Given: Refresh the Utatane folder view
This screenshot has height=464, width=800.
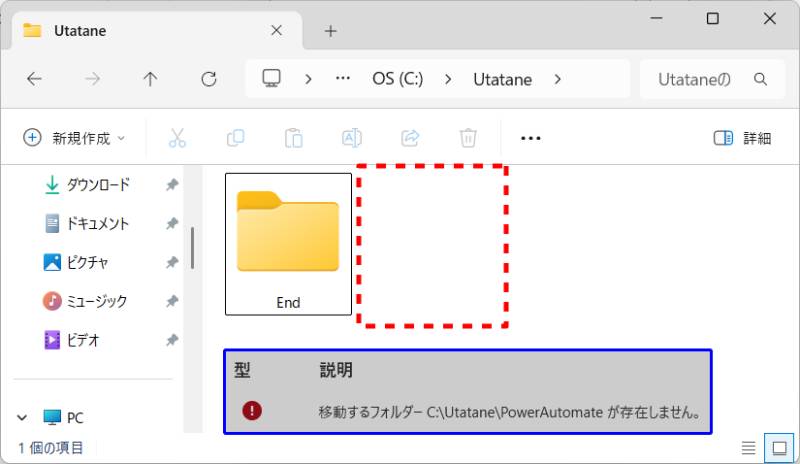Looking at the screenshot, I should (209, 79).
